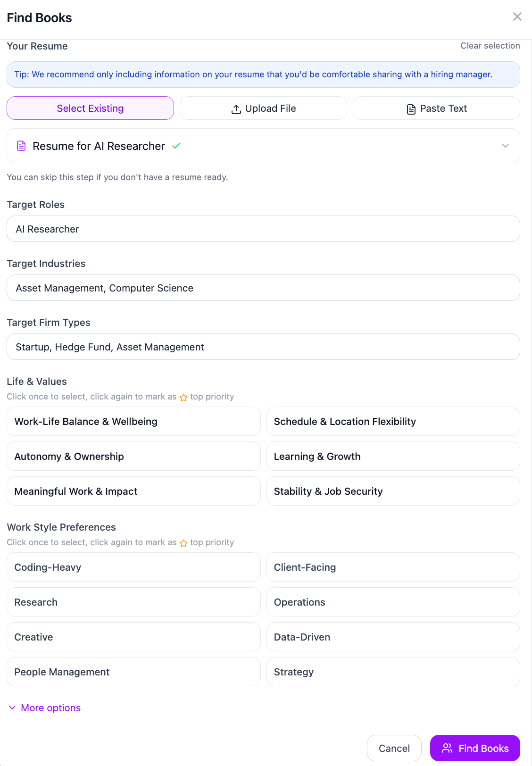The width and height of the screenshot is (532, 766).
Task: Click the purple resume file icon
Action: (x=21, y=146)
